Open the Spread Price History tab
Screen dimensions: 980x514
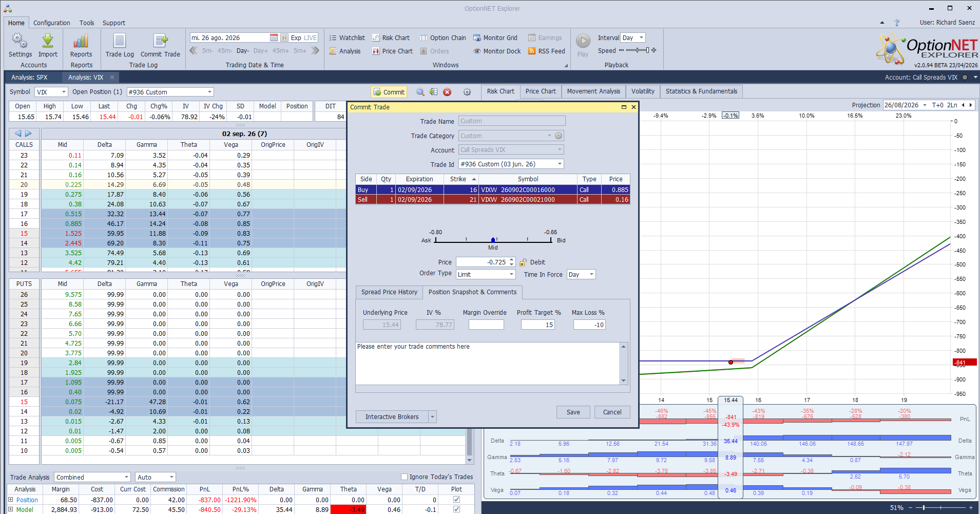[389, 292]
